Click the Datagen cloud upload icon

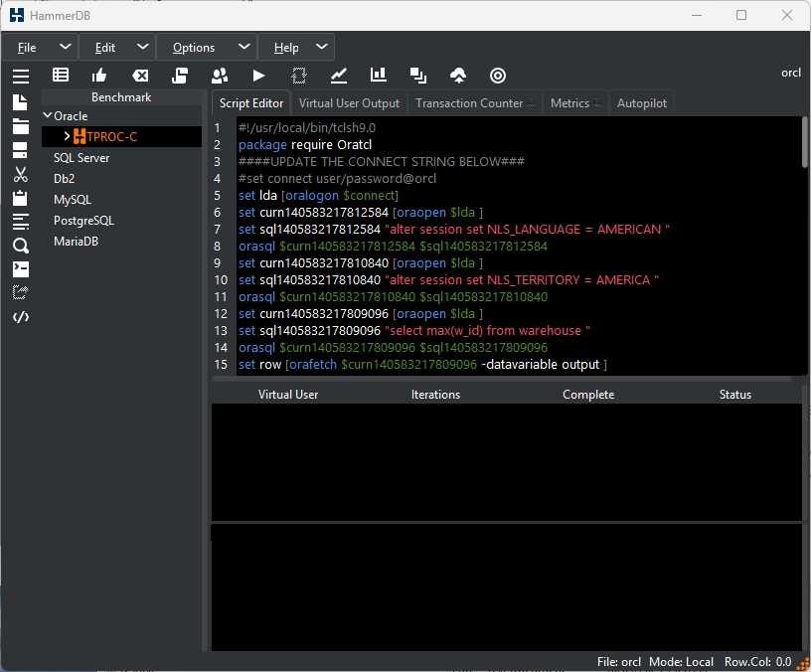click(x=458, y=76)
